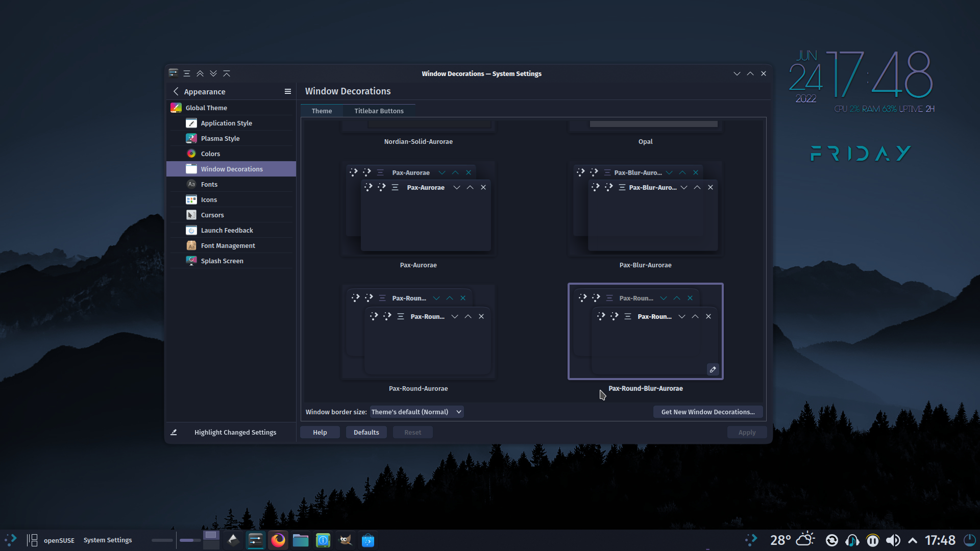Click the Reset button
Viewport: 980px width, 551px height.
(413, 432)
